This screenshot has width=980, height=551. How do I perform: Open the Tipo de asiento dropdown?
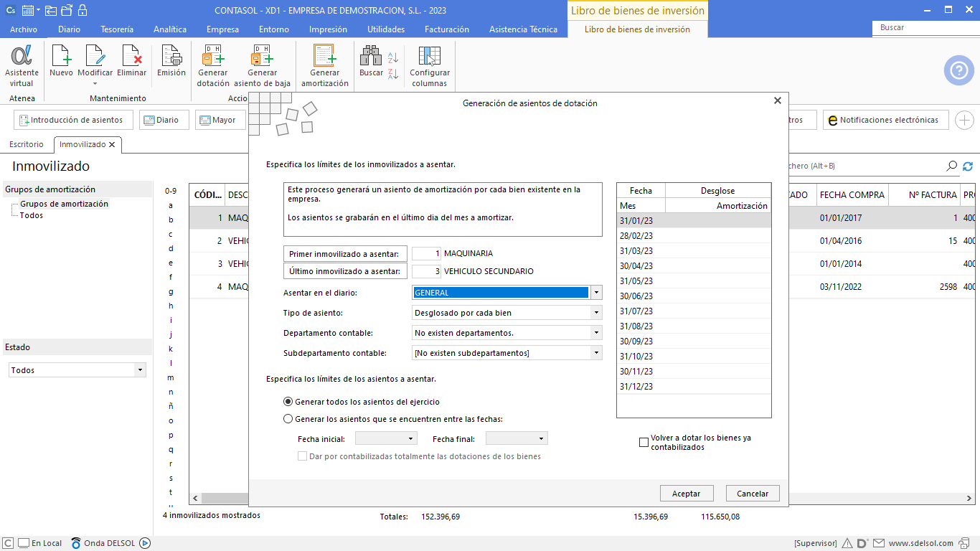(596, 313)
